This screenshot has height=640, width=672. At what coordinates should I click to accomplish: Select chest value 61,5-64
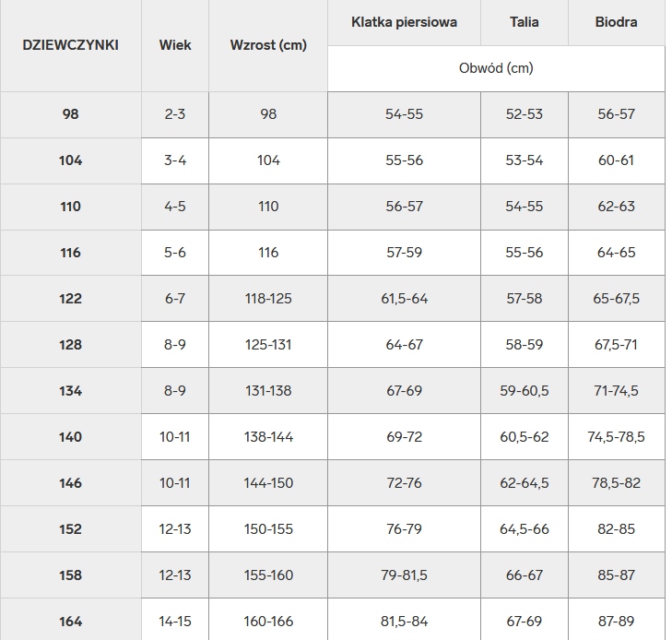tap(404, 299)
